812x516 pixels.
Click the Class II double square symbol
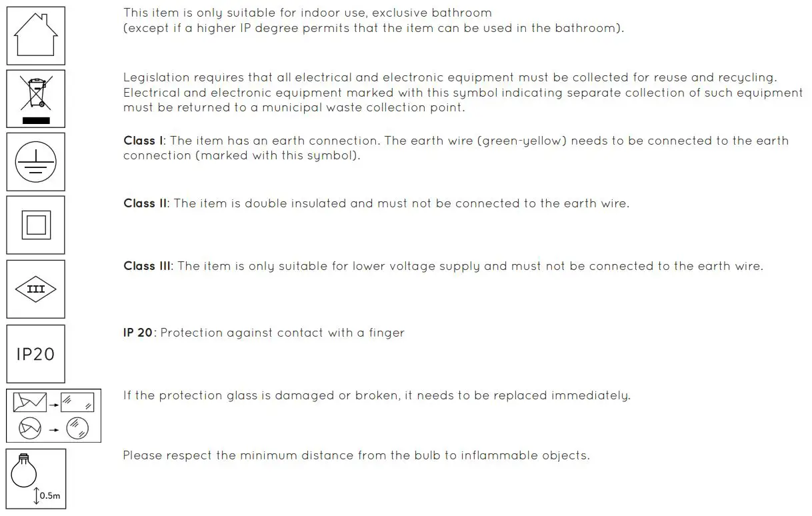36,225
